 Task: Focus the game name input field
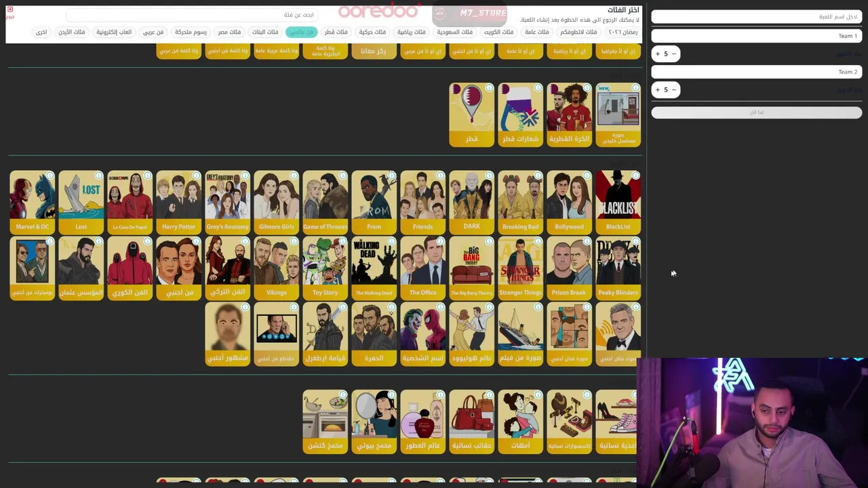[x=757, y=17]
